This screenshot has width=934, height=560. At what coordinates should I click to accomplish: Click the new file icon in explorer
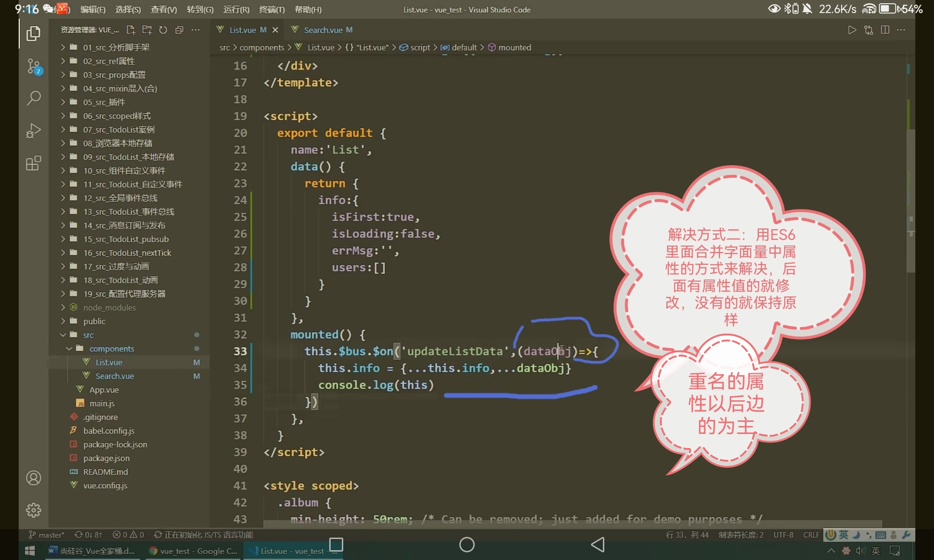coord(131,30)
